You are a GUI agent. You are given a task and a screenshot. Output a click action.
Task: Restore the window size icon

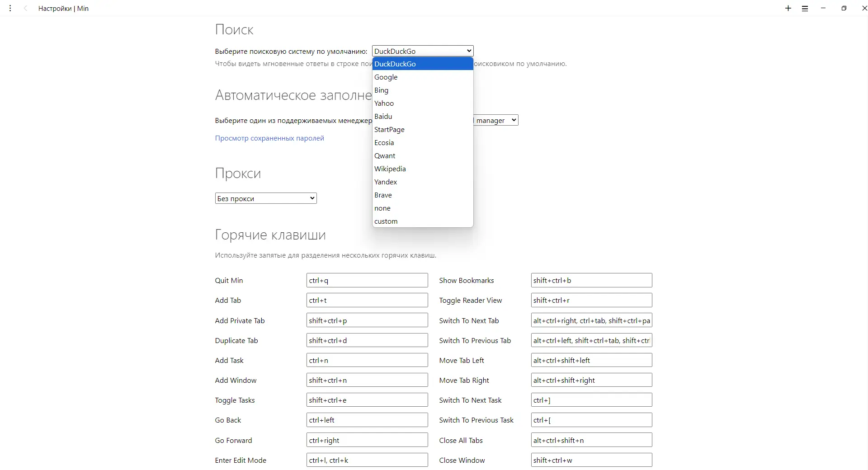(x=844, y=9)
